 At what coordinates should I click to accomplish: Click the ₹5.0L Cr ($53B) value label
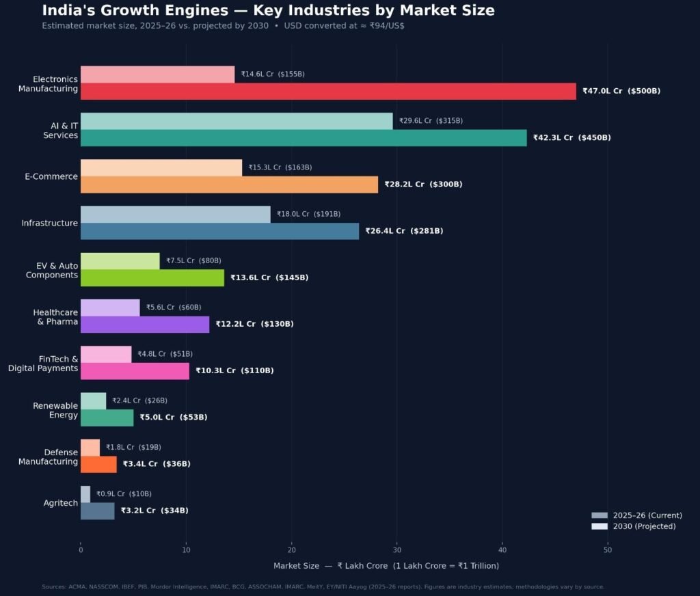[x=173, y=418]
